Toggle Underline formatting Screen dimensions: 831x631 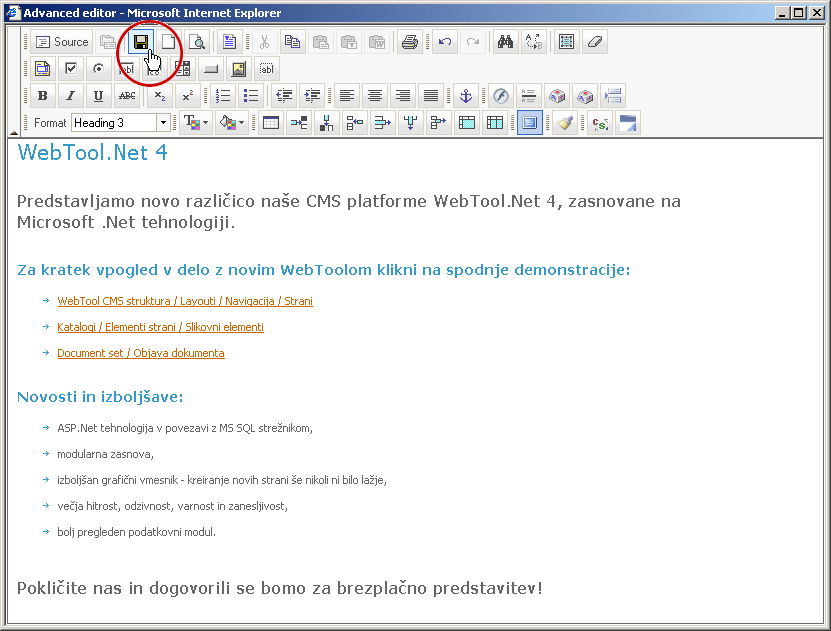(98, 96)
